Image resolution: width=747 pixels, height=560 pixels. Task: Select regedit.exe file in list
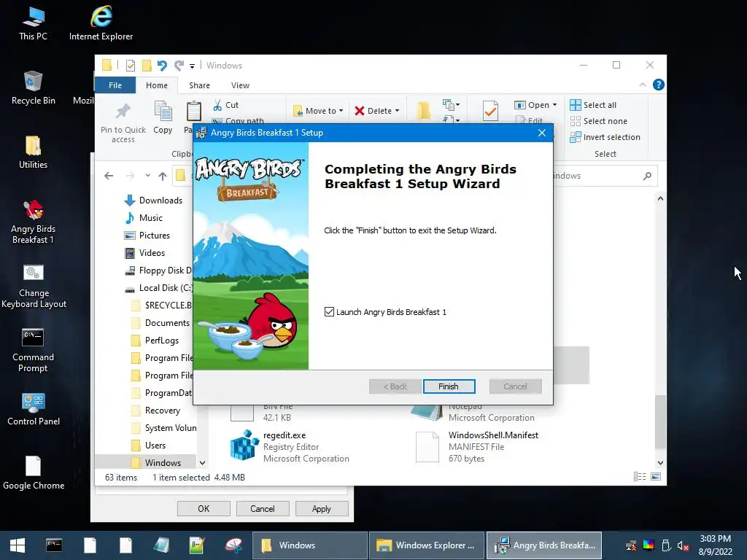(x=290, y=447)
